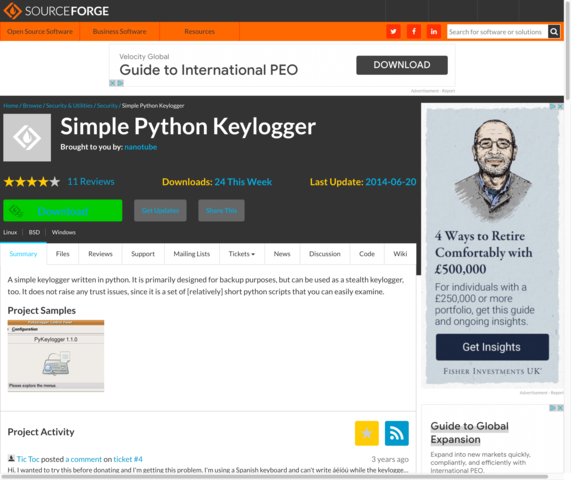
Task: Click the yellow star follow icon
Action: point(367,433)
